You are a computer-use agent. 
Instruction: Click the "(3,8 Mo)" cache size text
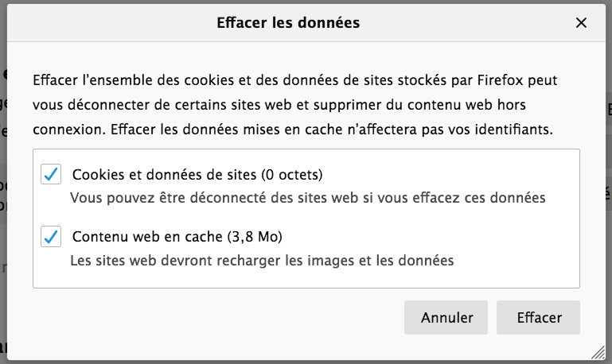[255, 236]
